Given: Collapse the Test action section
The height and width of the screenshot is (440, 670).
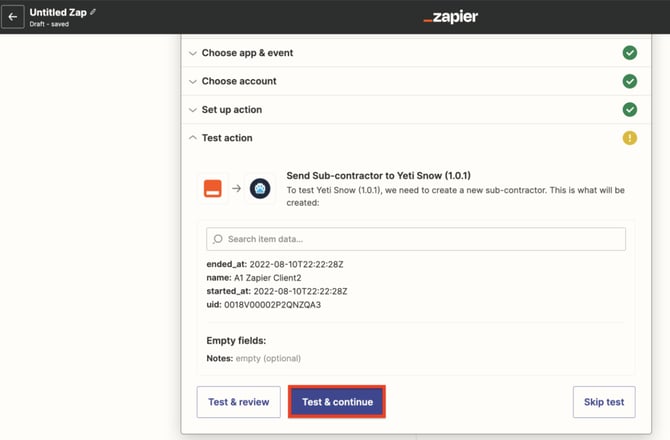Looking at the screenshot, I should click(x=227, y=138).
